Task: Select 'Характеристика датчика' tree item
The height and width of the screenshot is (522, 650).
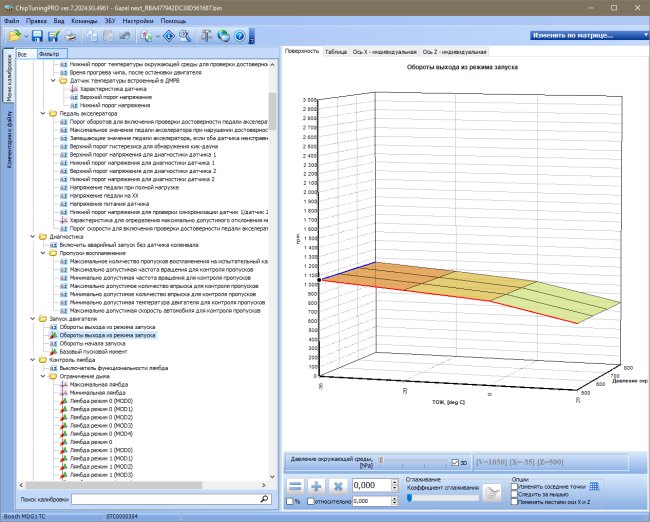Action: tap(113, 89)
